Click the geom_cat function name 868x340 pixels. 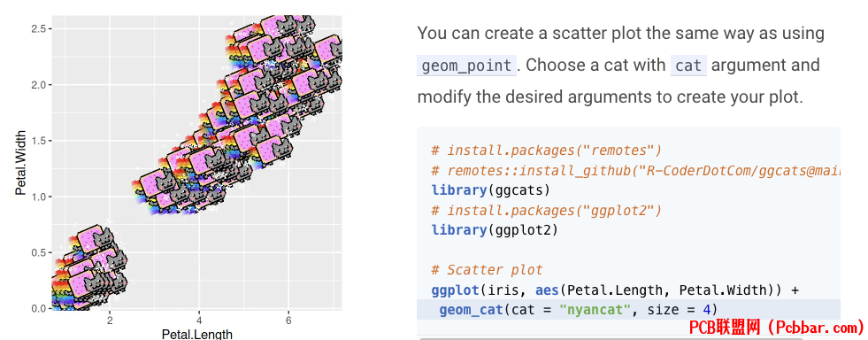coord(471,309)
